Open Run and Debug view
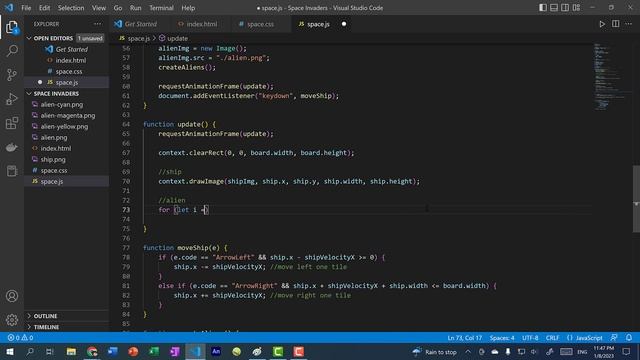This screenshot has width=640, height=360. (12, 99)
